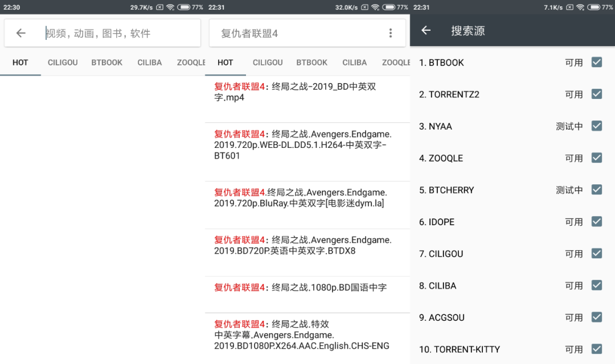
Task: Tap the 8. CILIBA source name
Action: 437,286
